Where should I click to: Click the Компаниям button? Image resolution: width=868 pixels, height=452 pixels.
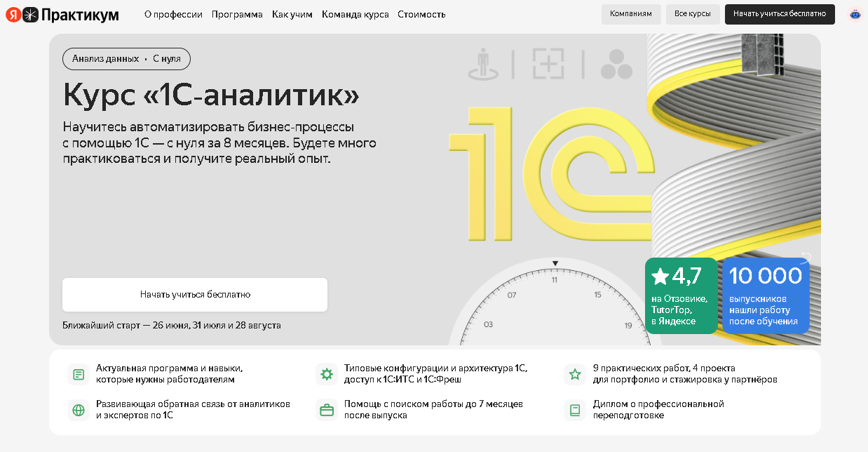[631, 14]
